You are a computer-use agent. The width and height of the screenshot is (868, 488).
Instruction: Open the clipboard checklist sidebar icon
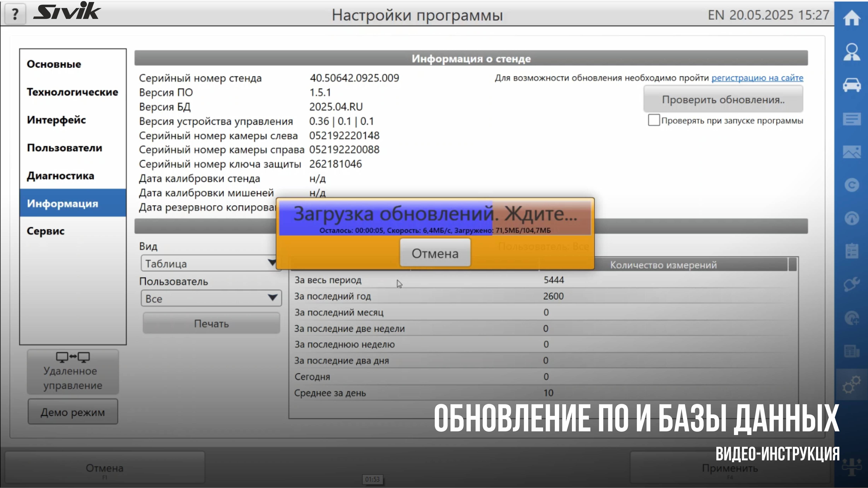pos(852,251)
